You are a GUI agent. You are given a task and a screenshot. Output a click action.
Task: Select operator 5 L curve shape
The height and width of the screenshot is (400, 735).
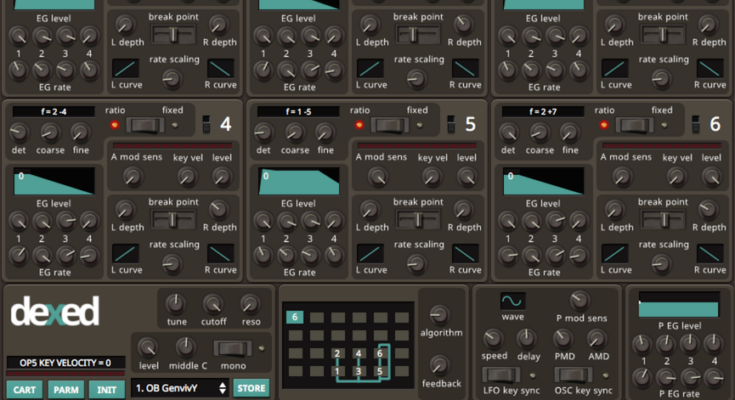tap(372, 254)
